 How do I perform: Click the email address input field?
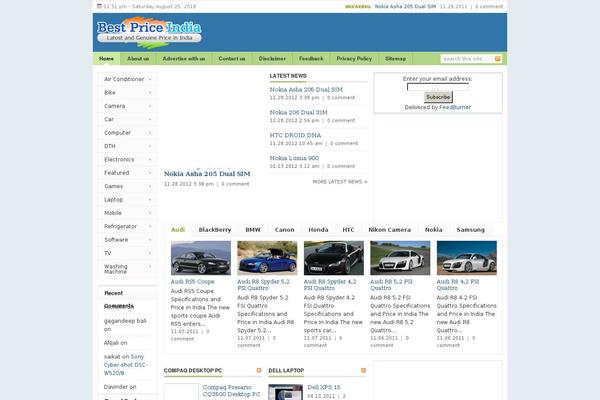[437, 87]
